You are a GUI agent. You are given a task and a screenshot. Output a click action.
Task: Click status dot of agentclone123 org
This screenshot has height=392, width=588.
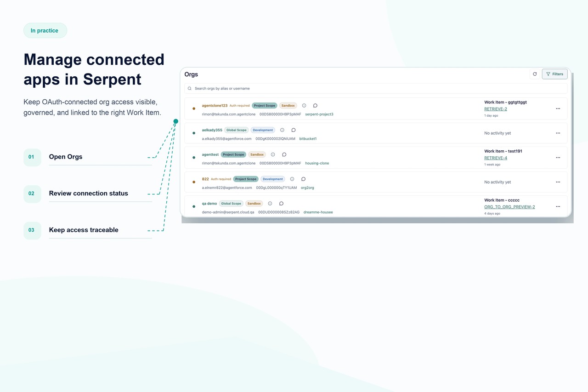(x=194, y=109)
